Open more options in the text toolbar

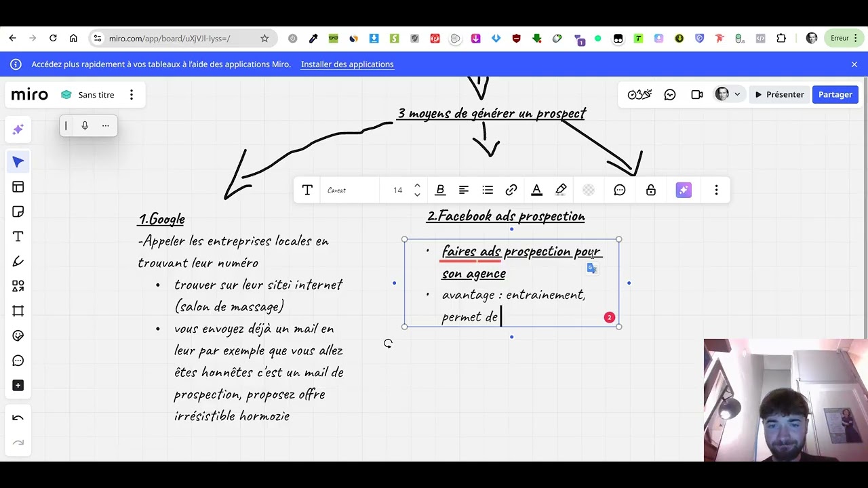point(716,190)
